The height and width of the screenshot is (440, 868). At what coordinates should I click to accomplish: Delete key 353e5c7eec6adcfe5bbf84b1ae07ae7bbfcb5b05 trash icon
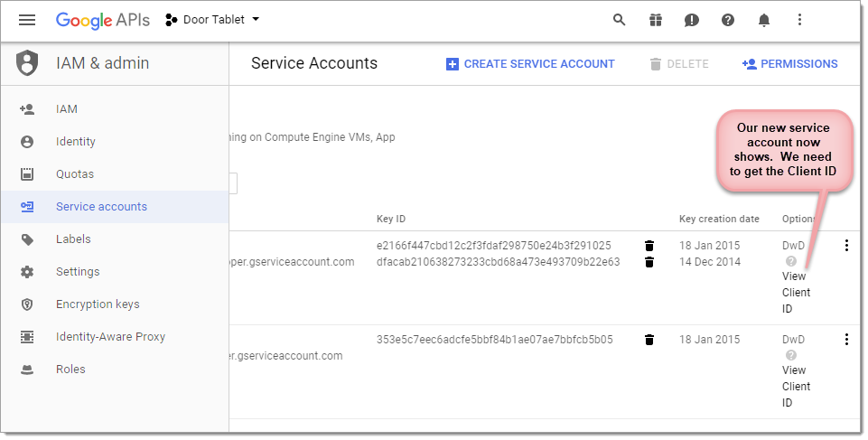pyautogui.click(x=649, y=340)
